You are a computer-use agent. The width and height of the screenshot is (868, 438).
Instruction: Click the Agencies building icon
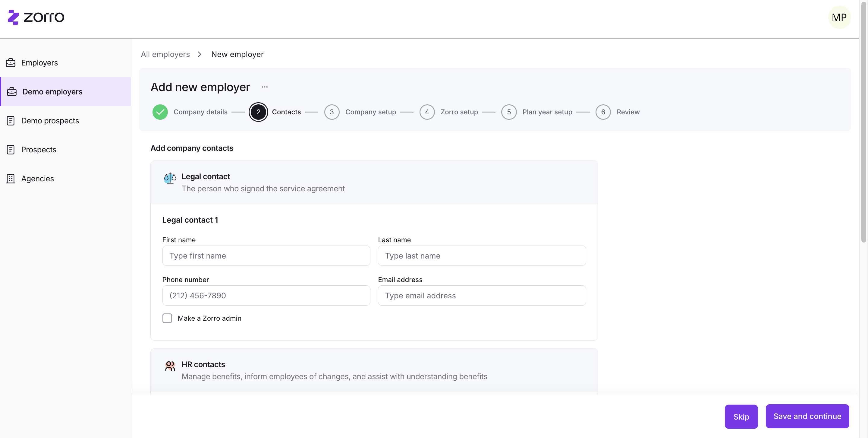point(11,179)
